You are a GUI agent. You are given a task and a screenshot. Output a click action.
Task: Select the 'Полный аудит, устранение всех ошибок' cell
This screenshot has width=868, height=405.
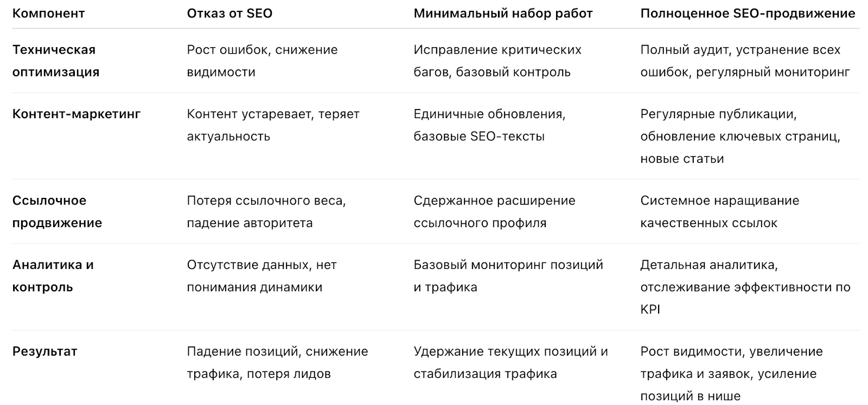coord(745,61)
